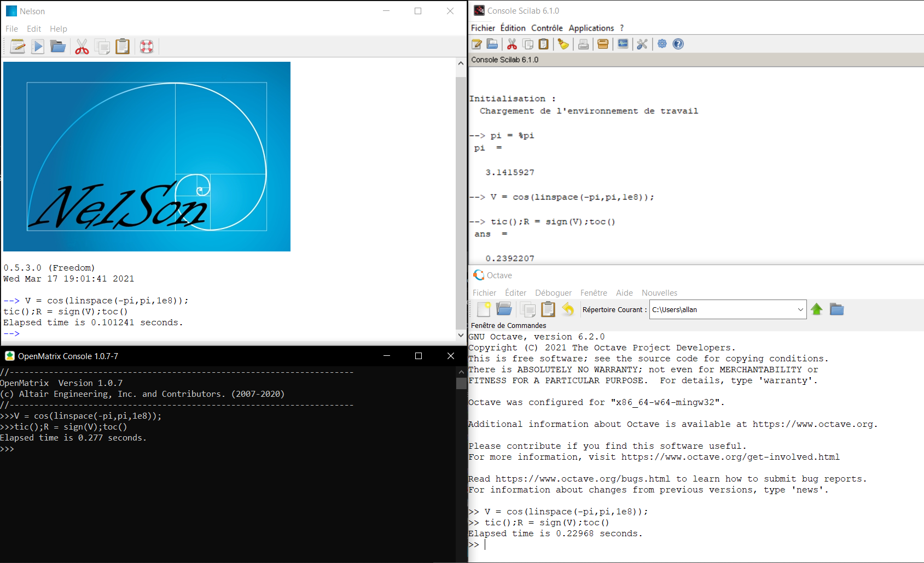Open the Nouvelles menu in Octave
This screenshot has width=924, height=563.
tap(660, 293)
